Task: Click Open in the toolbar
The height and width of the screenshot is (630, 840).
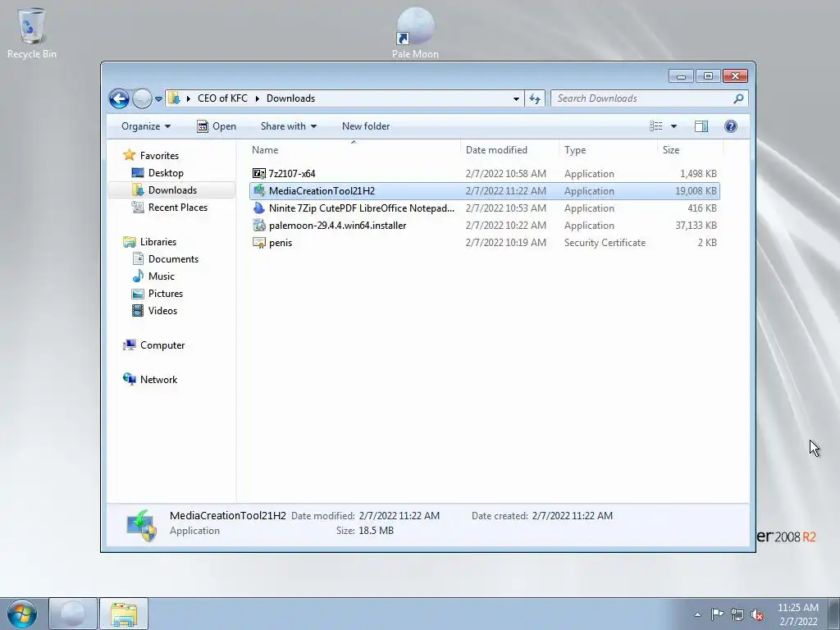Action: click(x=217, y=126)
